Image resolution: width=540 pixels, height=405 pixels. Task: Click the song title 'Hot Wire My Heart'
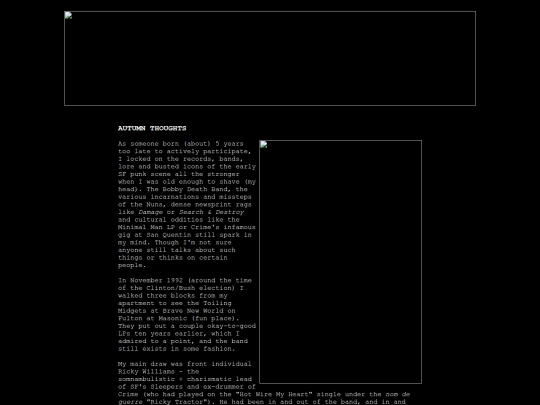tap(273, 394)
